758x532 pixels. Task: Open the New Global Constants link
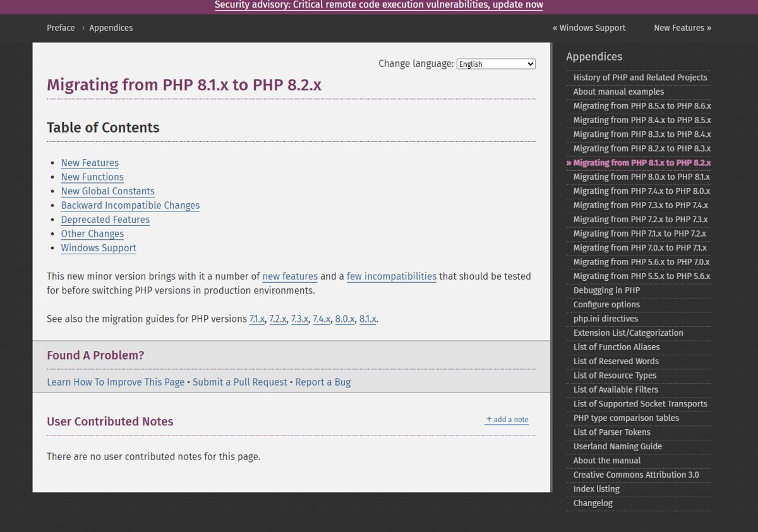click(x=108, y=191)
